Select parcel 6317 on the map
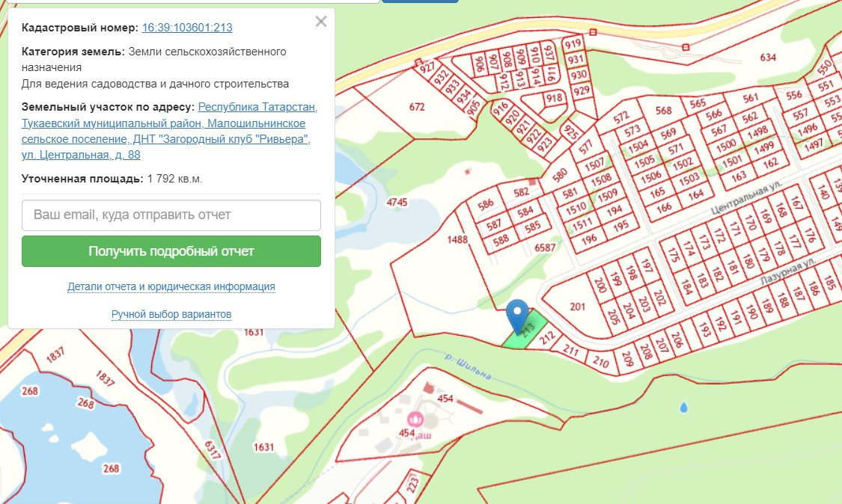Screen dimensions: 842x504 [212, 450]
